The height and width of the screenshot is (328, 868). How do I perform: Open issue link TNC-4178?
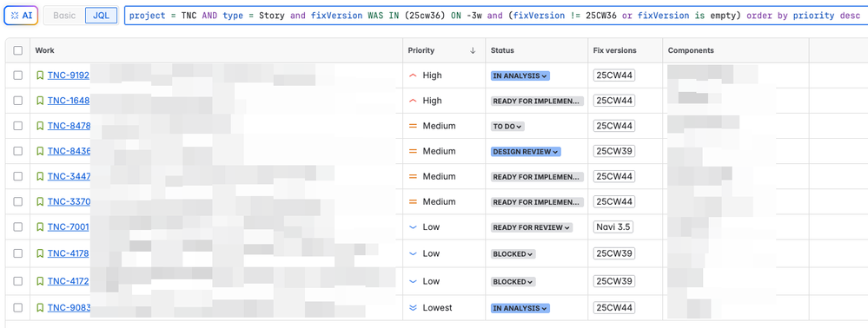[x=69, y=253]
